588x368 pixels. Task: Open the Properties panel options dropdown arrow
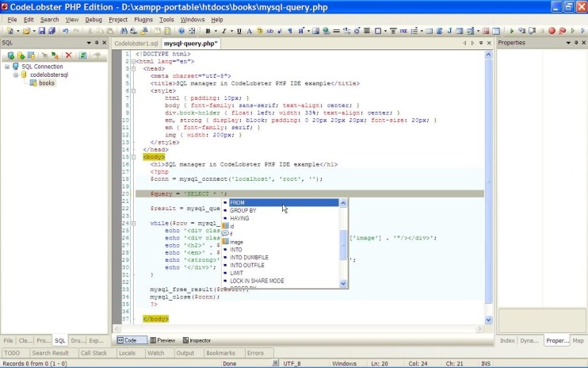point(568,43)
